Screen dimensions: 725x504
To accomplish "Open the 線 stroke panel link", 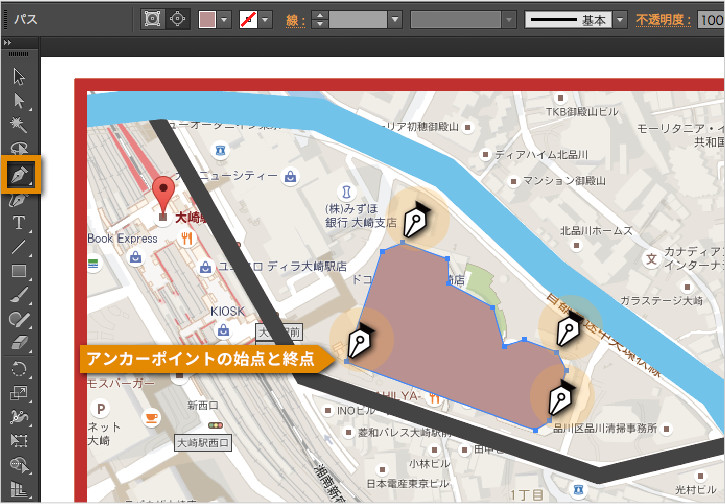I will (295, 21).
